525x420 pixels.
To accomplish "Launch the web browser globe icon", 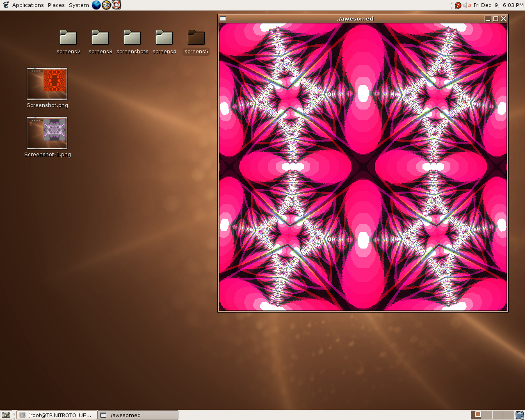I will point(96,5).
